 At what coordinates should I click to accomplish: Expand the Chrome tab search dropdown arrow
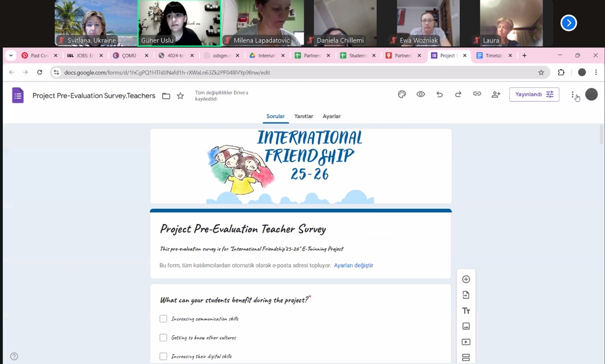pos(11,56)
